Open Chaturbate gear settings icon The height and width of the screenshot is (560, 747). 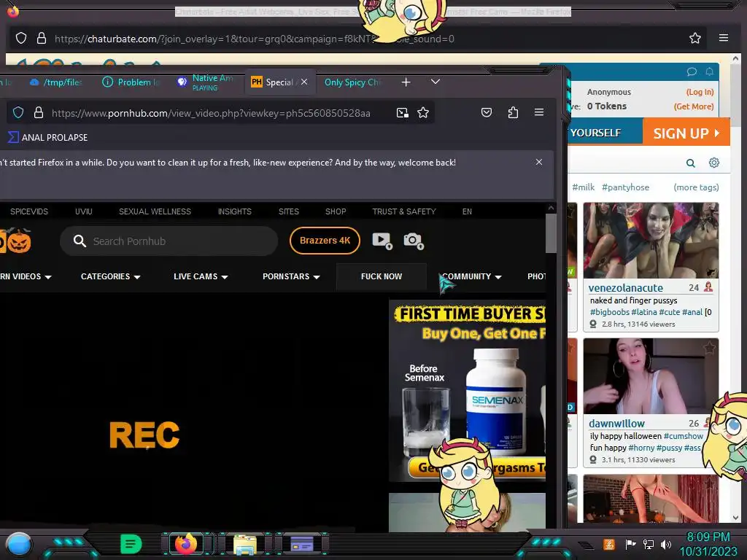(713, 163)
